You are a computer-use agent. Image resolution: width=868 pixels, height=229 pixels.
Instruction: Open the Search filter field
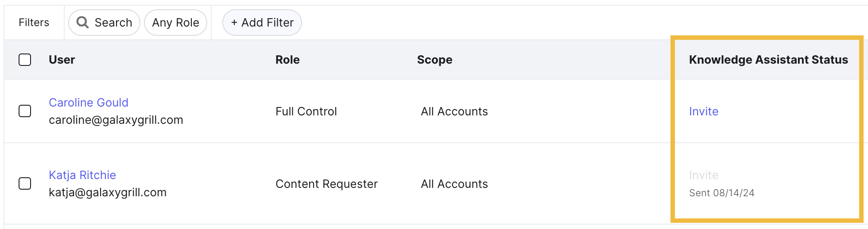[104, 23]
